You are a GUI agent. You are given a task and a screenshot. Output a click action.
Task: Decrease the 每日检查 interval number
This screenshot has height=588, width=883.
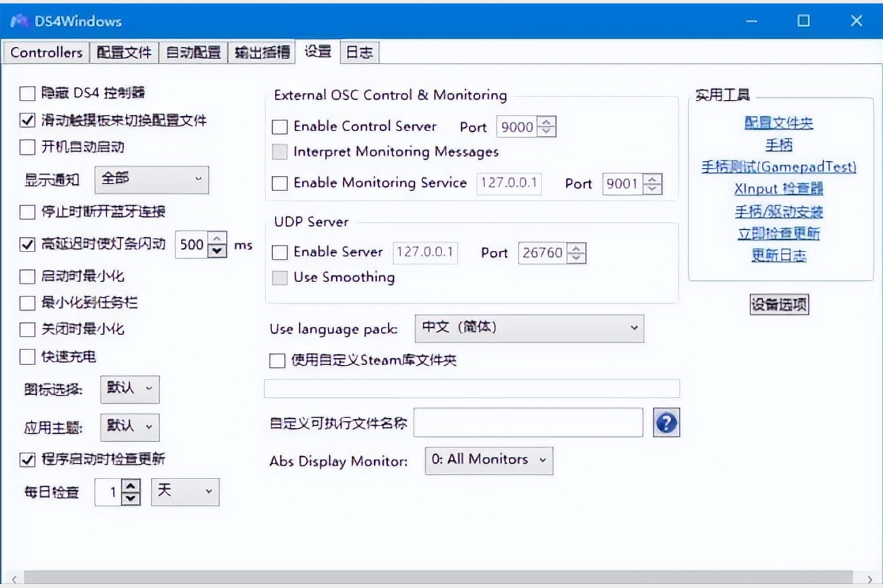point(131,498)
